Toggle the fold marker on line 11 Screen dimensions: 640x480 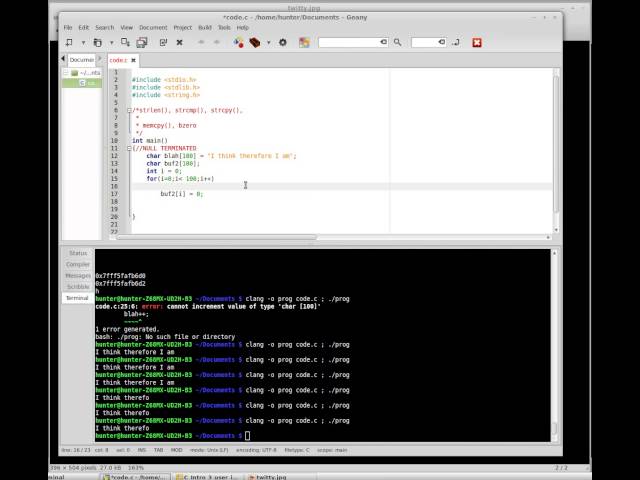[129, 149]
